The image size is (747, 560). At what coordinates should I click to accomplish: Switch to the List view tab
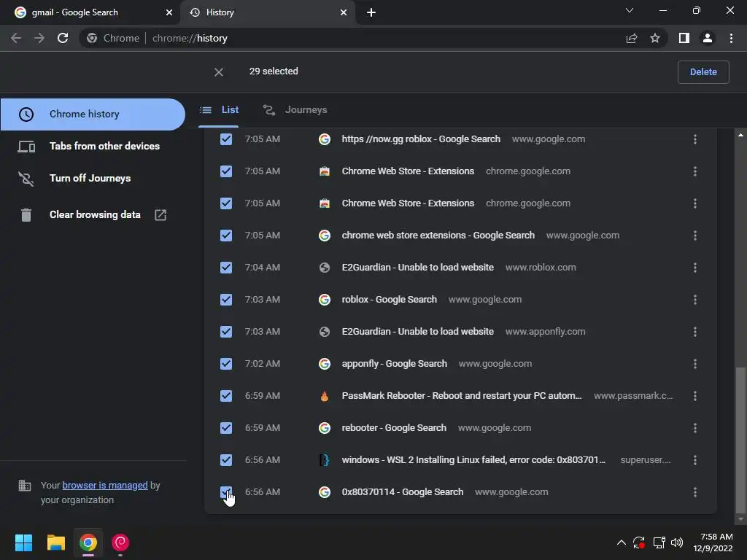coord(219,110)
